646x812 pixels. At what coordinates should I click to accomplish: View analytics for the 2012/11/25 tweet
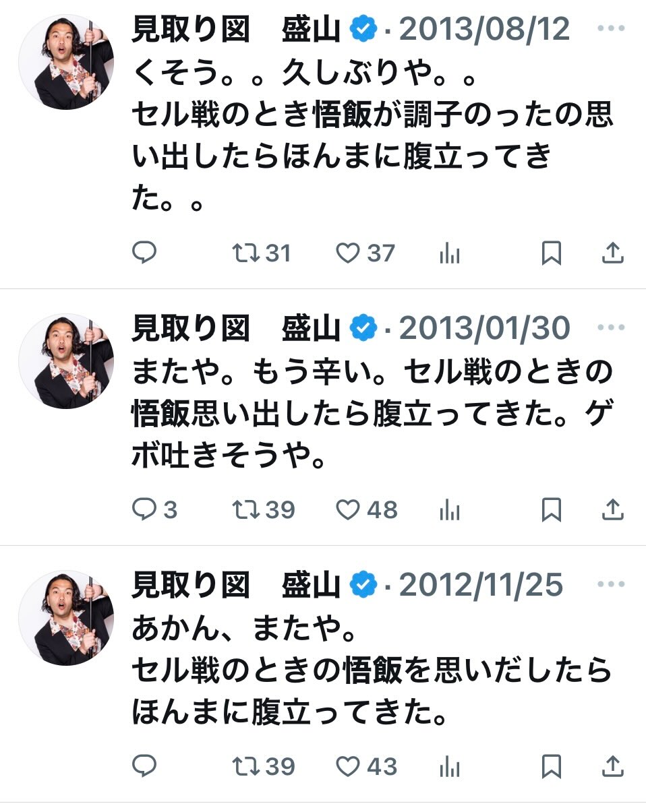449,767
